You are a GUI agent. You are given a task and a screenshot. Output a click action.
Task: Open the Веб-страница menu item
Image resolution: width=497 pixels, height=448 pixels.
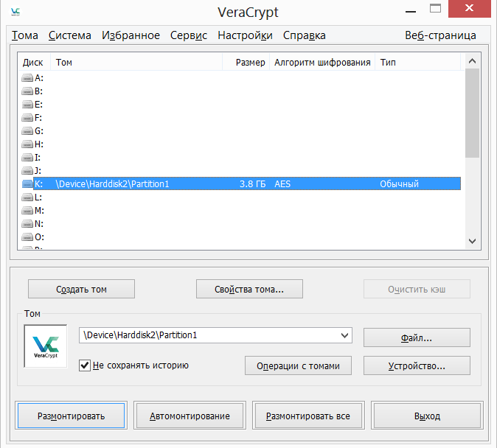tap(440, 35)
